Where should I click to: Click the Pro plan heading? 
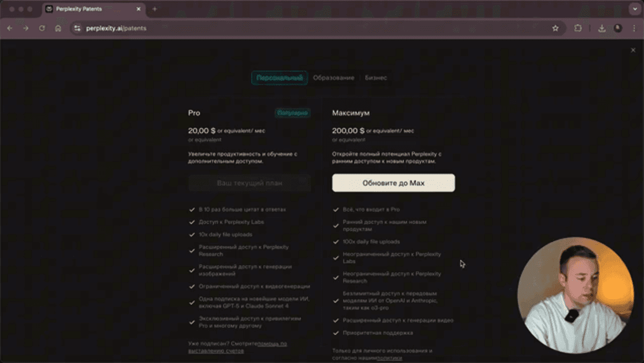[194, 113]
